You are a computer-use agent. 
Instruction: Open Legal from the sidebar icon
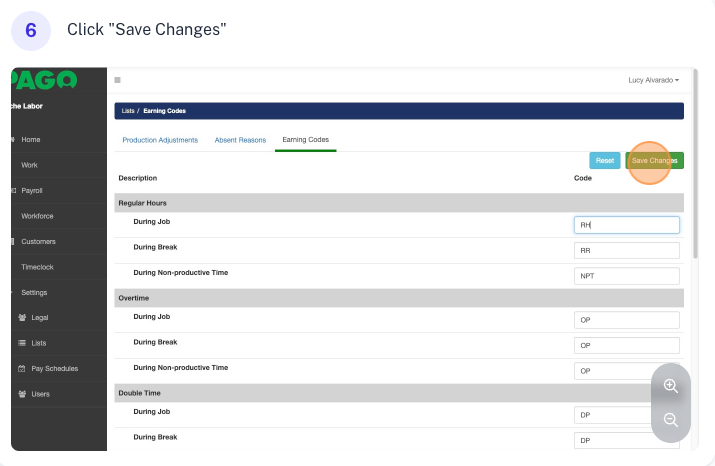tap(22, 318)
